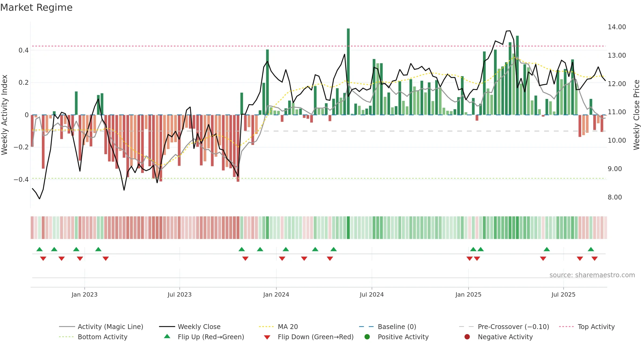
Task: Toggle the Flip Down (Green→Red) legend entry
Action: (x=309, y=337)
